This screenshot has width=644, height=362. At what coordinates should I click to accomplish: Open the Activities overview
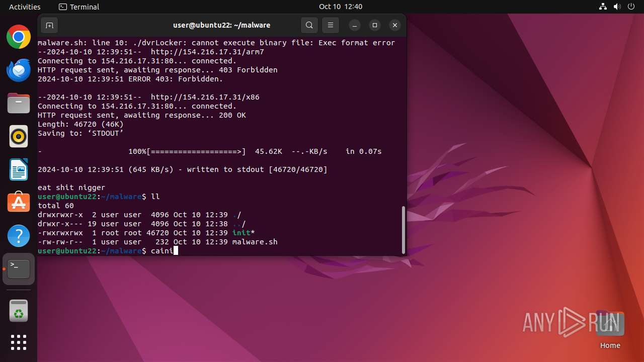click(25, 7)
